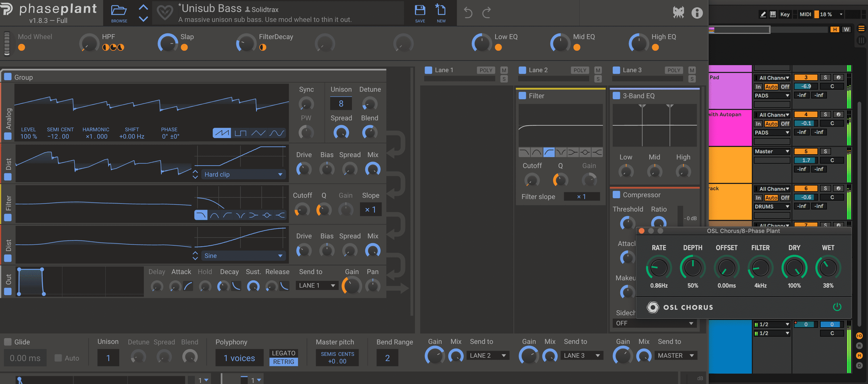Click the Out Gain knob

click(x=351, y=286)
